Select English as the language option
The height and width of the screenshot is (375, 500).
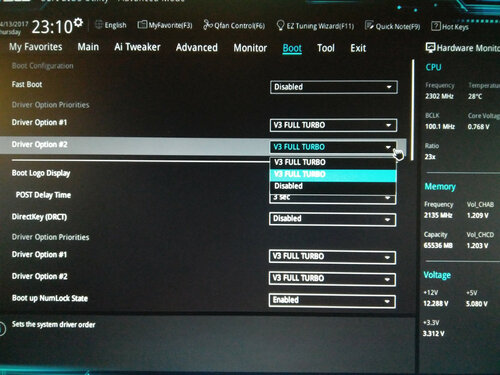click(x=115, y=25)
